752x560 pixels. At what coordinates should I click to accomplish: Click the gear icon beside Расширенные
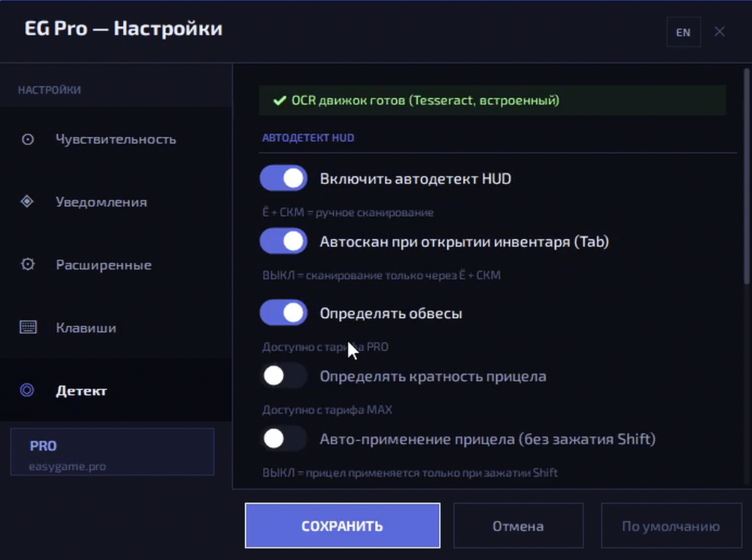pyautogui.click(x=27, y=264)
